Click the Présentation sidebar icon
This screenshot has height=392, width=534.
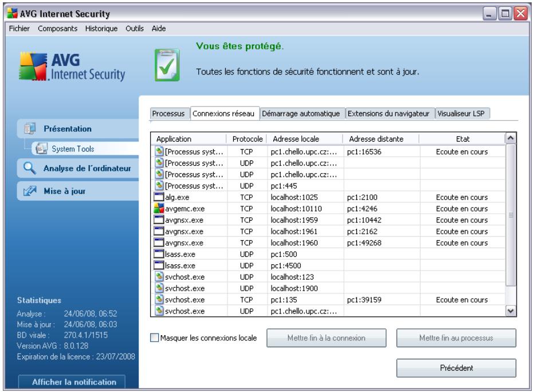pyautogui.click(x=30, y=128)
